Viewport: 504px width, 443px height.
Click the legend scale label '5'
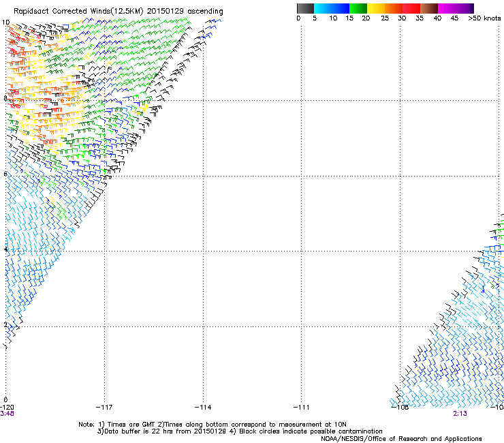tap(315, 18)
